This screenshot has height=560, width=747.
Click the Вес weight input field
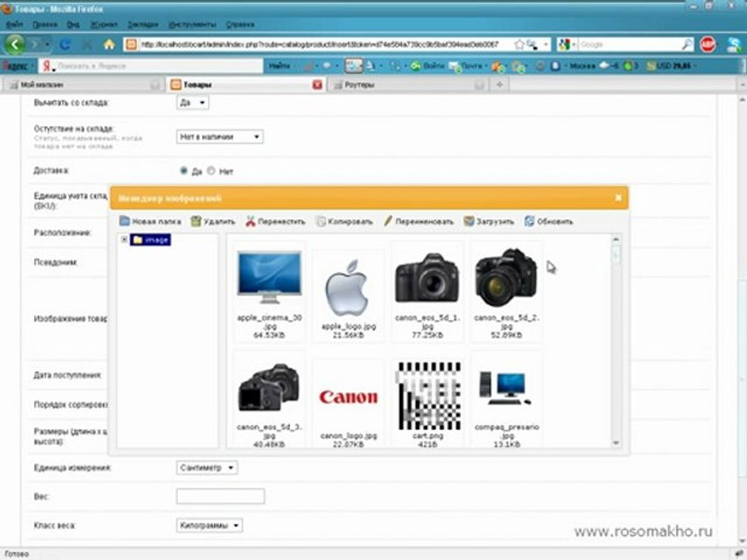click(x=220, y=496)
